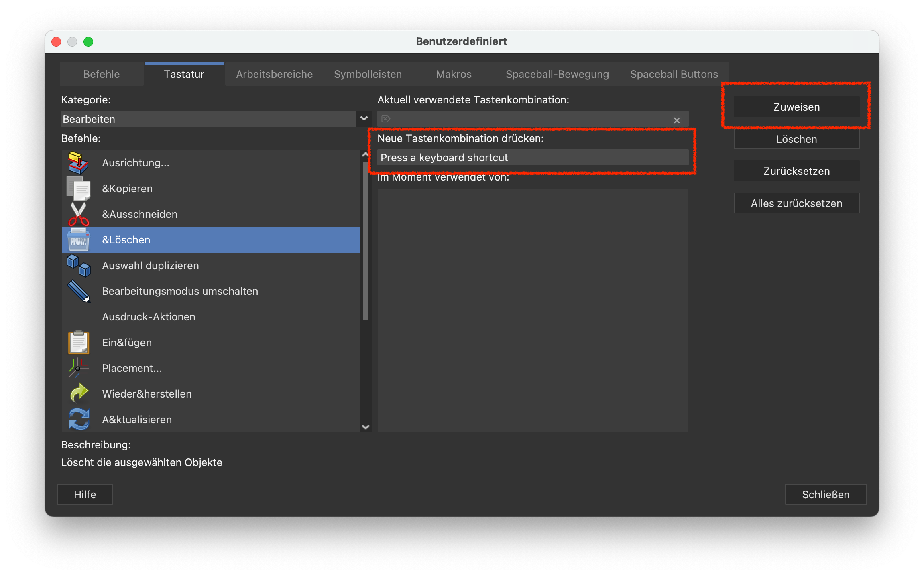Click Schließen to close dialog

point(826,495)
